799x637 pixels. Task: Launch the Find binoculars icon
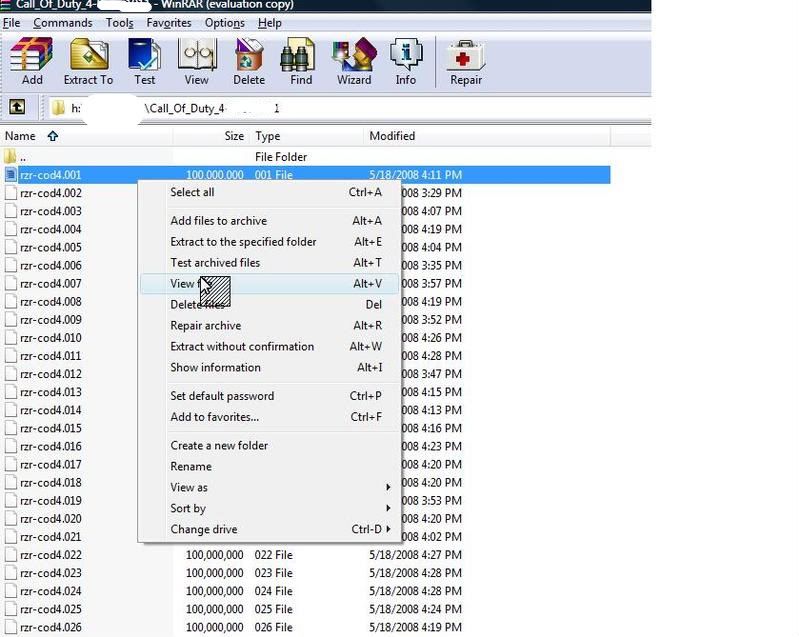300,62
